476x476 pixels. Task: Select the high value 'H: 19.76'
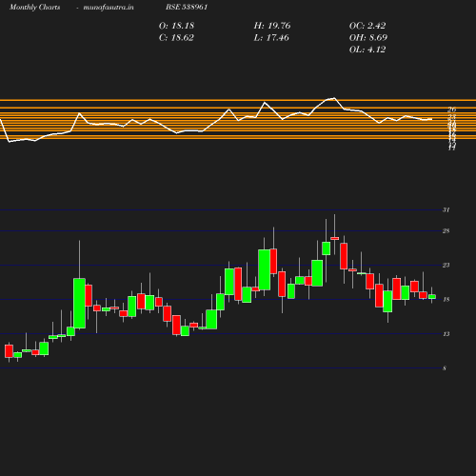pyautogui.click(x=272, y=26)
